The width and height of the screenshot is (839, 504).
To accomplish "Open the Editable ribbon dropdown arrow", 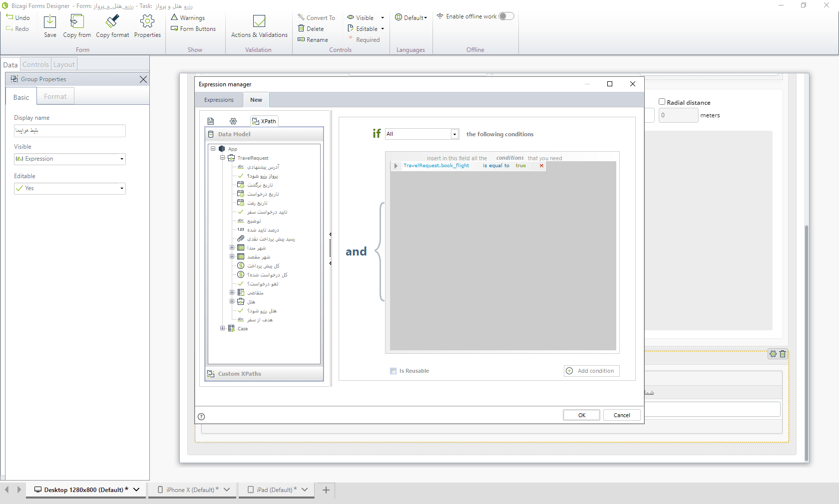I will pyautogui.click(x=383, y=29).
